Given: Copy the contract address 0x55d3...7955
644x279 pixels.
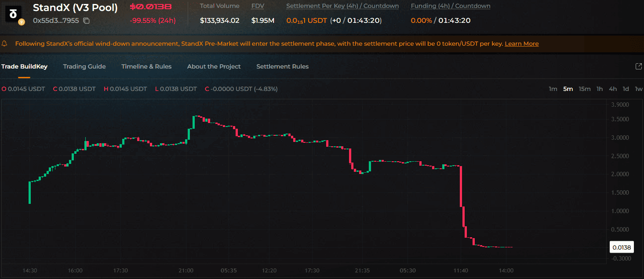Looking at the screenshot, I should tap(86, 21).
